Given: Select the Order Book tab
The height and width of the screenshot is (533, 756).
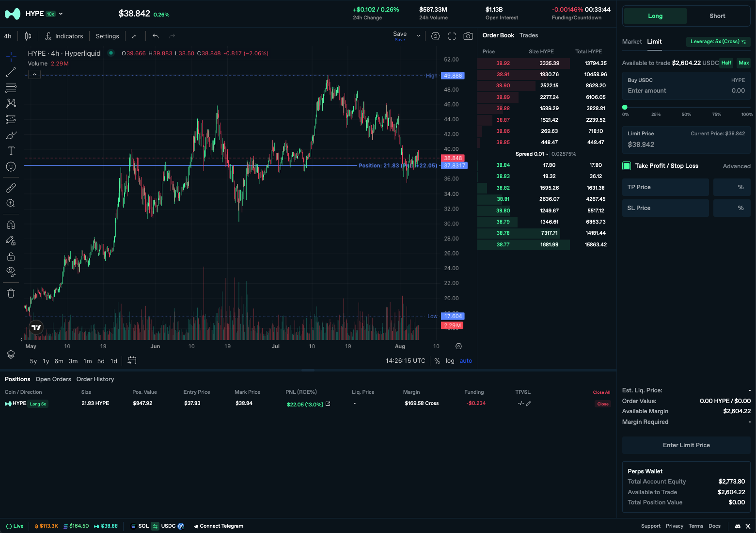Looking at the screenshot, I should (x=498, y=35).
